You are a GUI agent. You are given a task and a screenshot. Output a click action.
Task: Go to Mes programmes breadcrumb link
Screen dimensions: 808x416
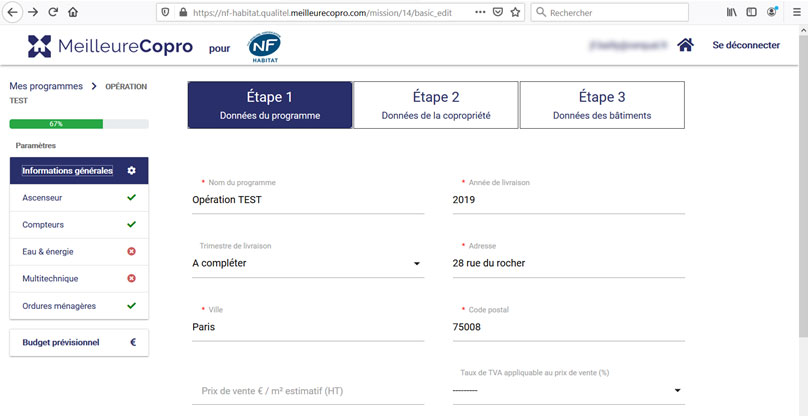[x=46, y=87]
